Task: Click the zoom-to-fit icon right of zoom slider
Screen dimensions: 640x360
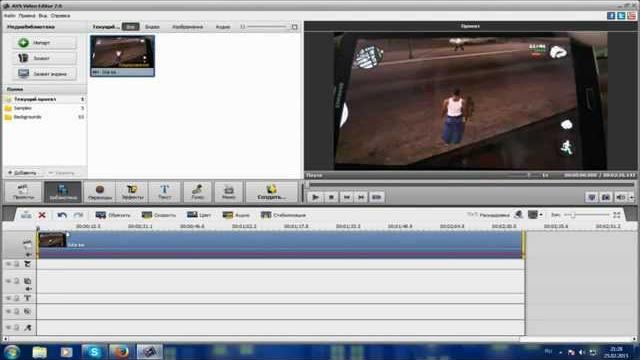Action: (617, 215)
